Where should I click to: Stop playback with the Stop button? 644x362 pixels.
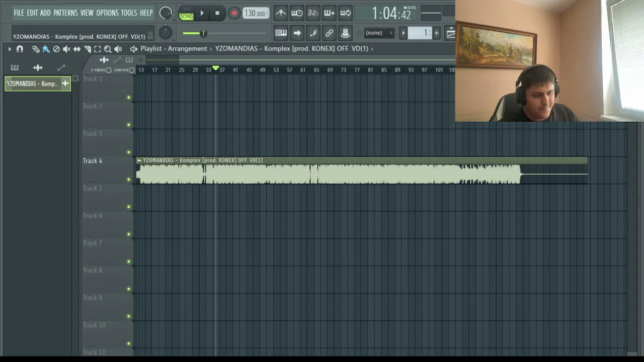point(217,13)
